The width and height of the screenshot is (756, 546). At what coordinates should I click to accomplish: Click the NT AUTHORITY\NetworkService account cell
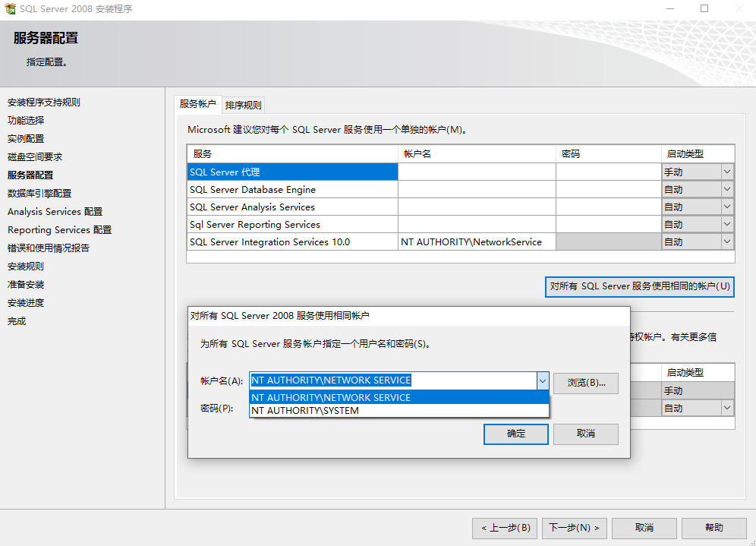tap(477, 241)
